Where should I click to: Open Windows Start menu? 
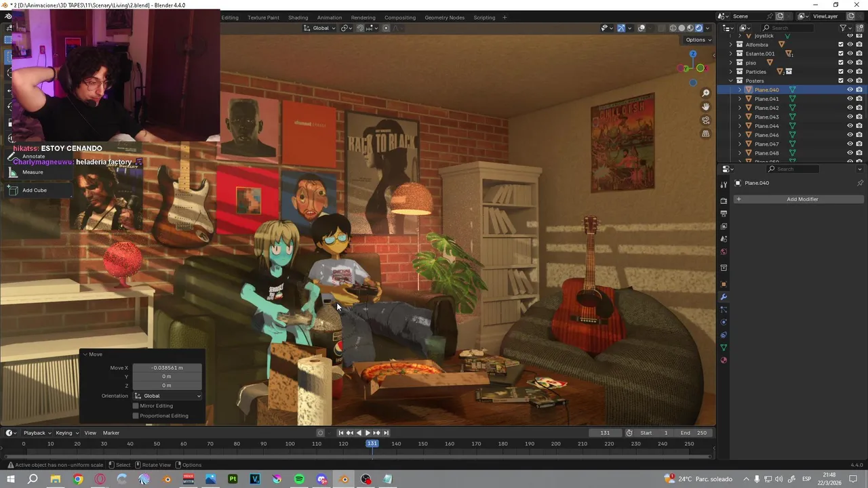[x=10, y=479]
